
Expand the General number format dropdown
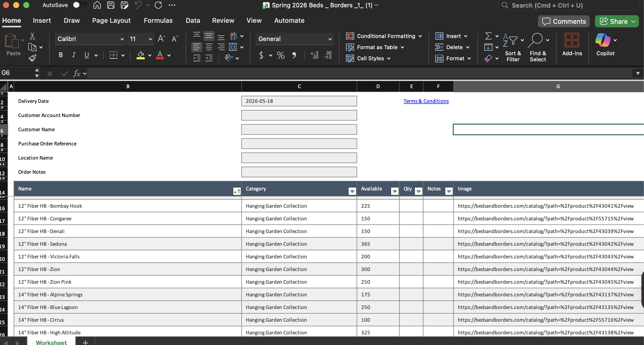[x=330, y=39]
